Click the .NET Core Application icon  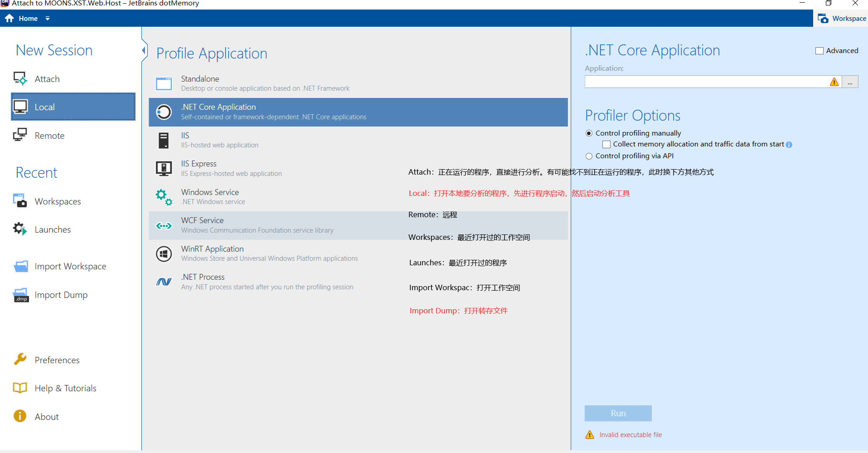(x=164, y=112)
